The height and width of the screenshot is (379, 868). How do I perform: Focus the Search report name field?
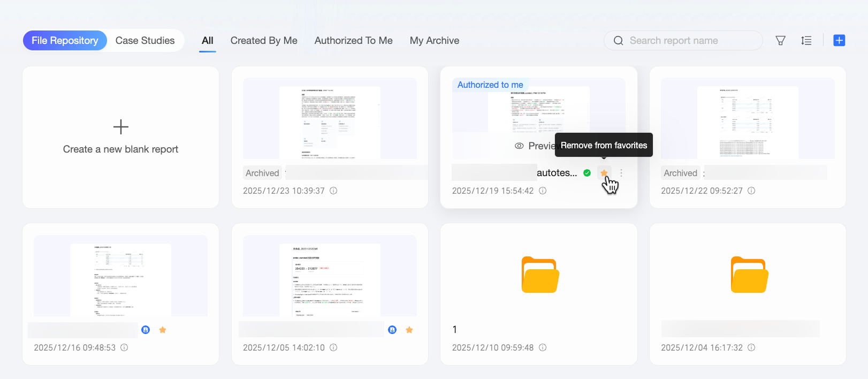[x=683, y=41]
